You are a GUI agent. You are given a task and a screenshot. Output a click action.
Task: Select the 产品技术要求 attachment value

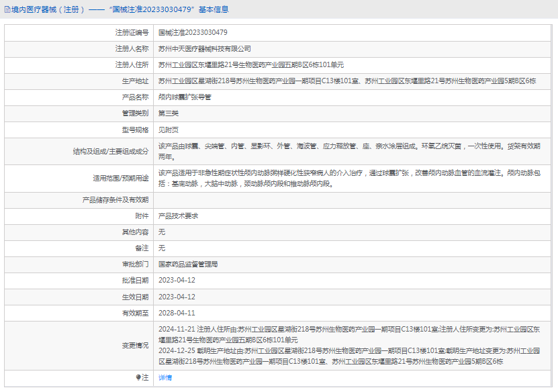[x=179, y=216]
